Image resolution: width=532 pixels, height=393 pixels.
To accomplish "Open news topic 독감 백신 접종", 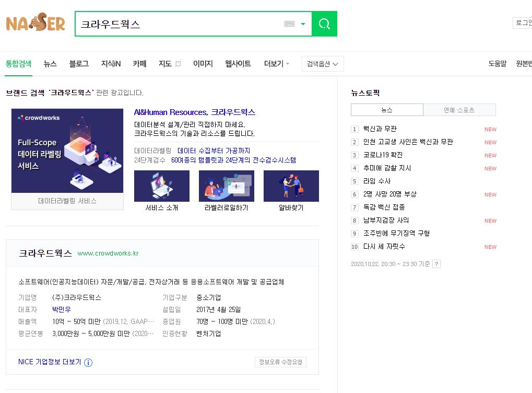I will 384,207.
